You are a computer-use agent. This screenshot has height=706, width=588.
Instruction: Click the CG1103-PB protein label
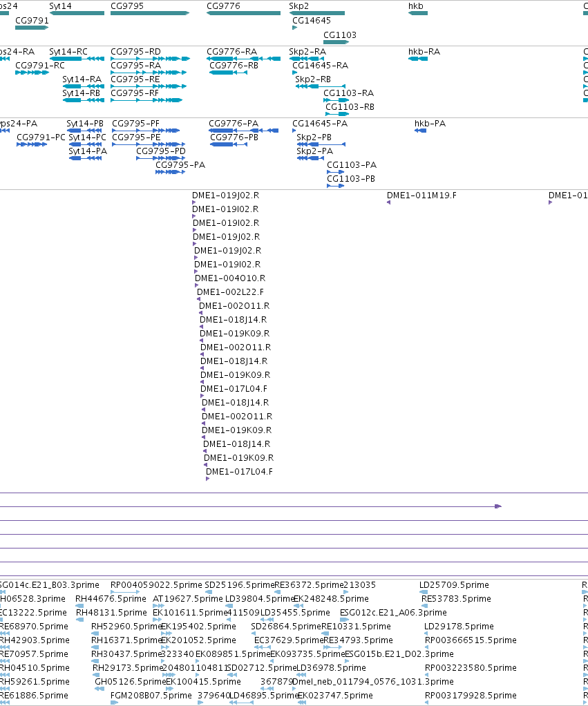coord(351,179)
